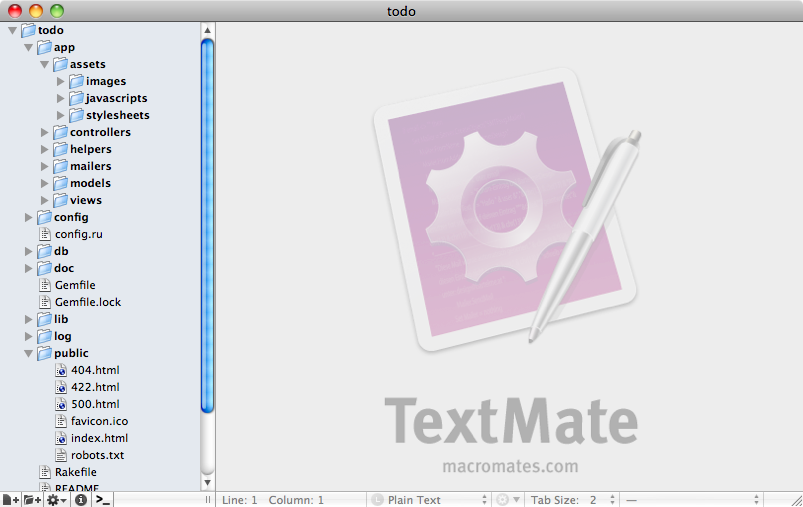The width and height of the screenshot is (803, 507).
Task: Select the favicon.ico file name
Action: click(x=99, y=421)
